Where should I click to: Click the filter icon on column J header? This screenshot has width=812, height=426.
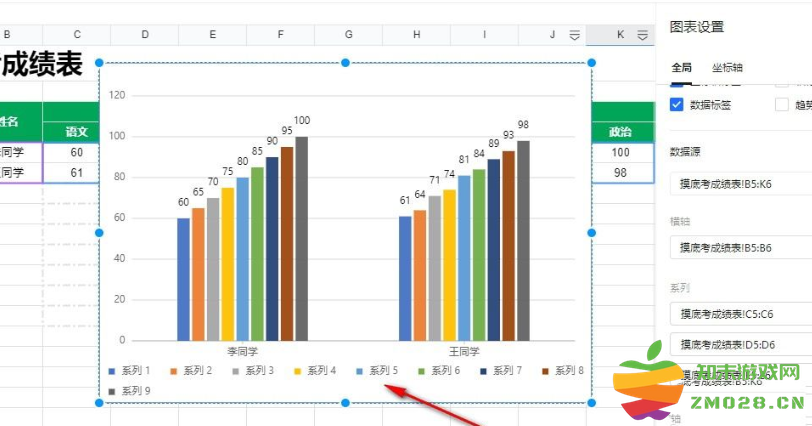pyautogui.click(x=574, y=35)
